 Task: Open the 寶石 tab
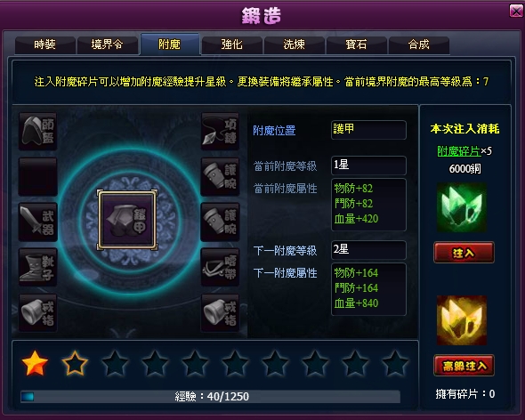(x=356, y=44)
